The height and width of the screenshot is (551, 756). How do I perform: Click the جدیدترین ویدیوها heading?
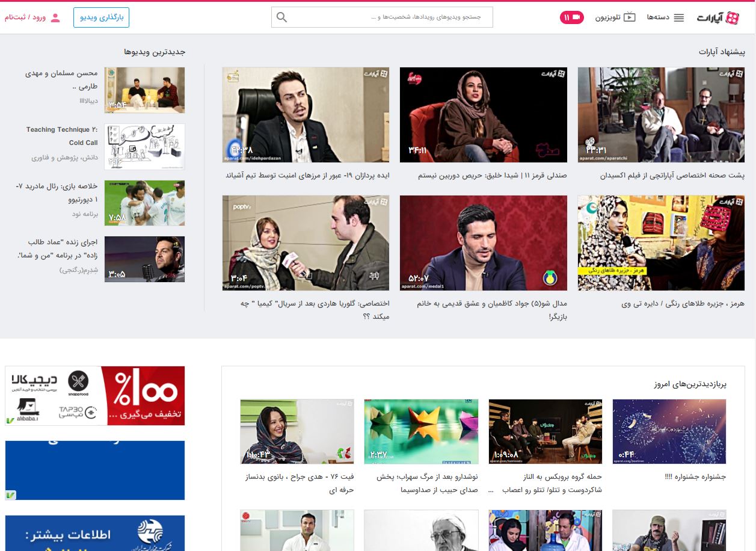[x=155, y=52]
